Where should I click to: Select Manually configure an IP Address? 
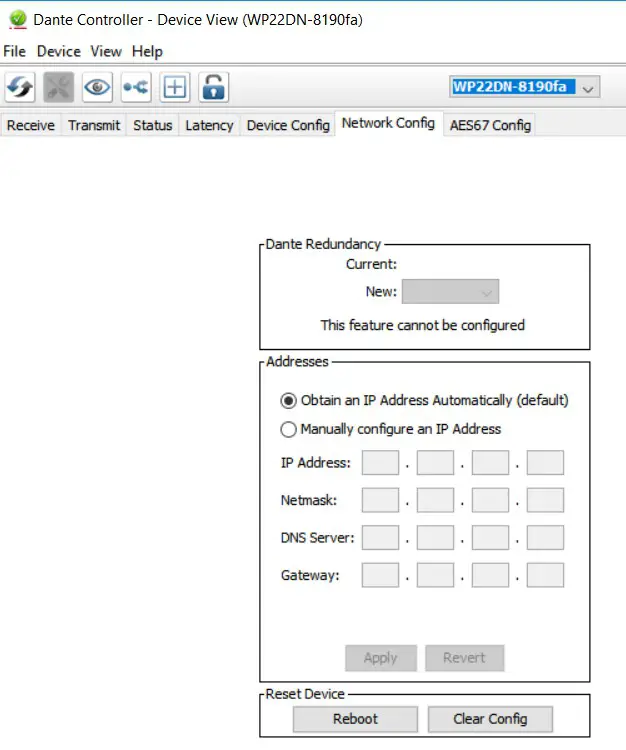[x=391, y=429]
